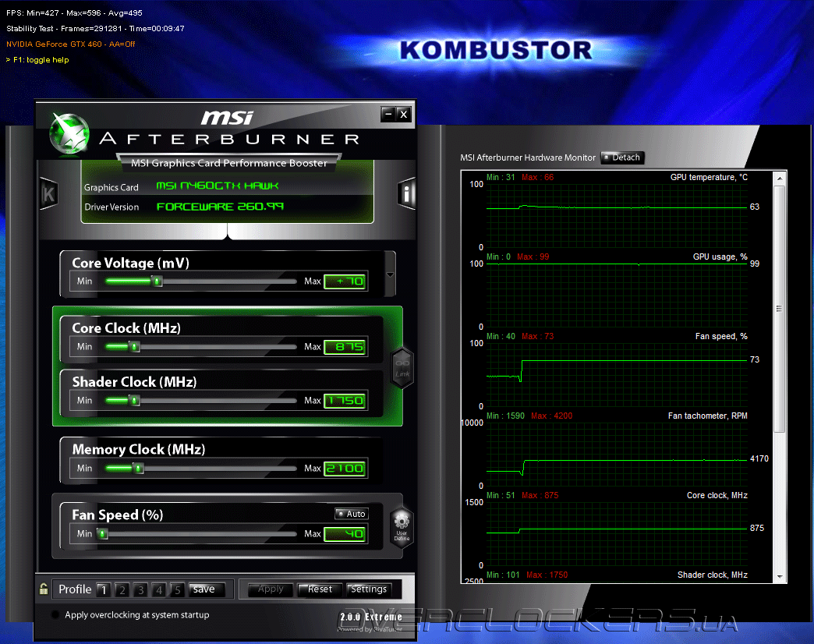Select Profile slot 5
This screenshot has height=644, width=814.
pyautogui.click(x=178, y=589)
